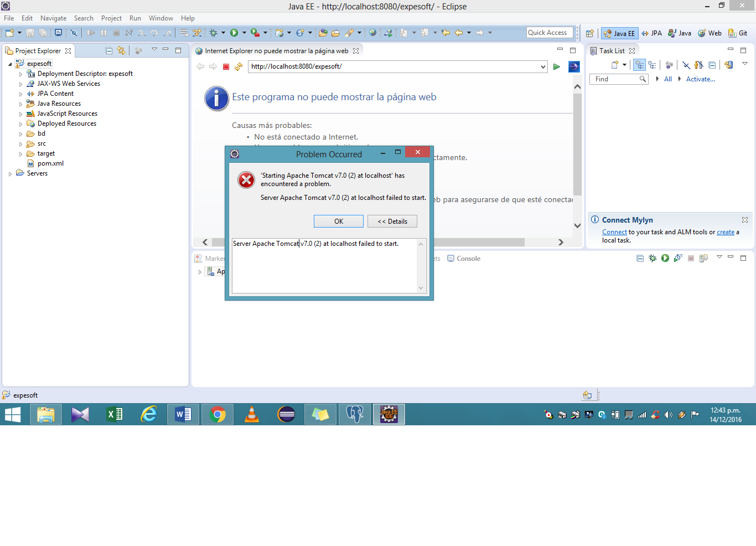Click the << Details button
Viewport: 756px width, 546px height.
coord(392,222)
